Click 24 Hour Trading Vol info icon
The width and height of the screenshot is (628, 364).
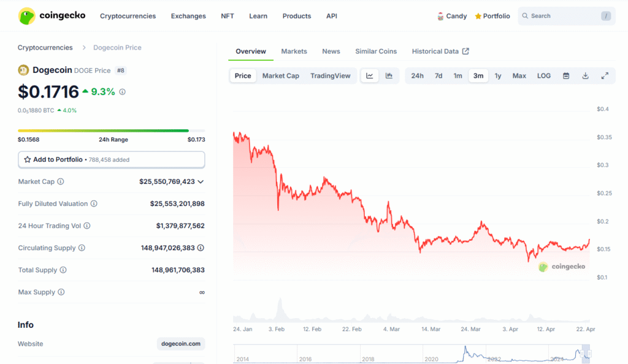87,226
